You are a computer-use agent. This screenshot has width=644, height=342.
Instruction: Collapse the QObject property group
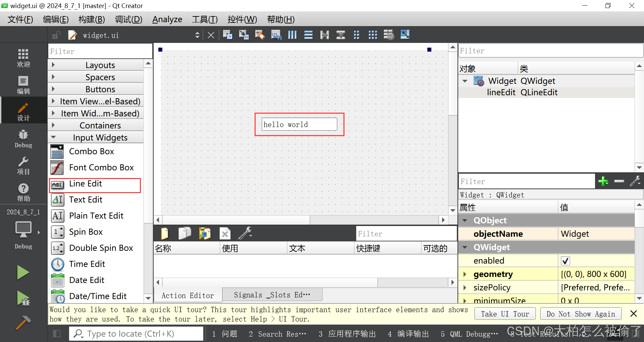click(x=465, y=220)
